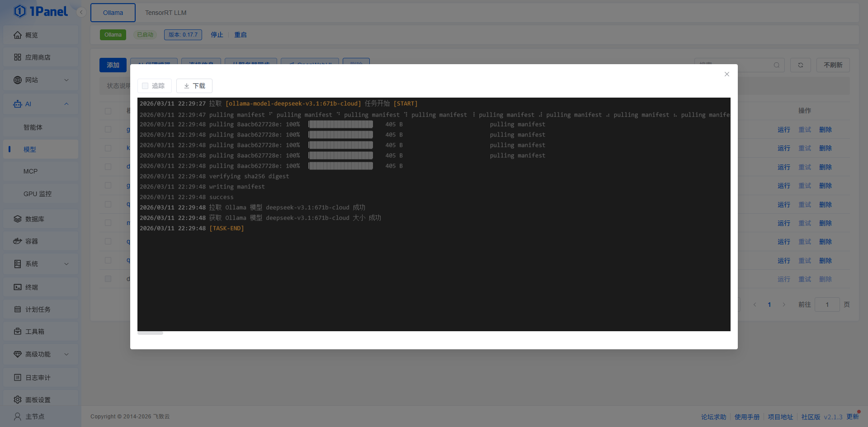The image size is (868, 427).
Task: Click 停止 to stop Ollama
Action: [x=217, y=35]
